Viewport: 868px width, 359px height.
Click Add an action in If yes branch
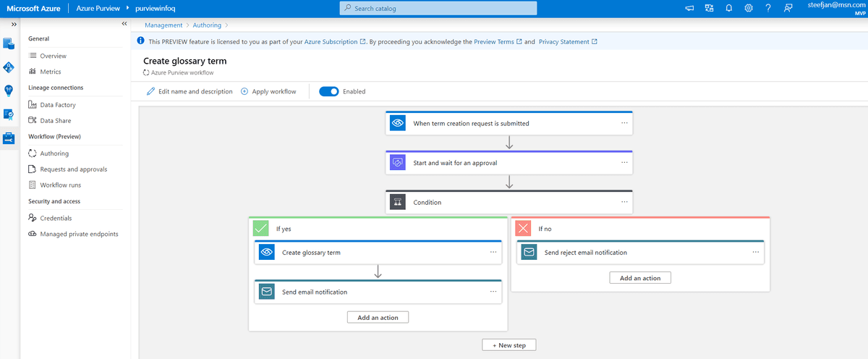point(378,317)
